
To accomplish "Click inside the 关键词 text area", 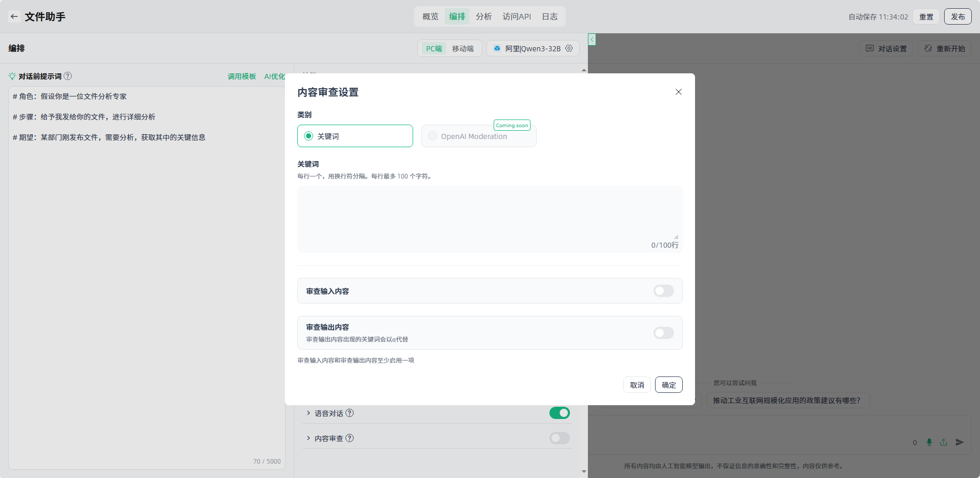I will pyautogui.click(x=489, y=213).
